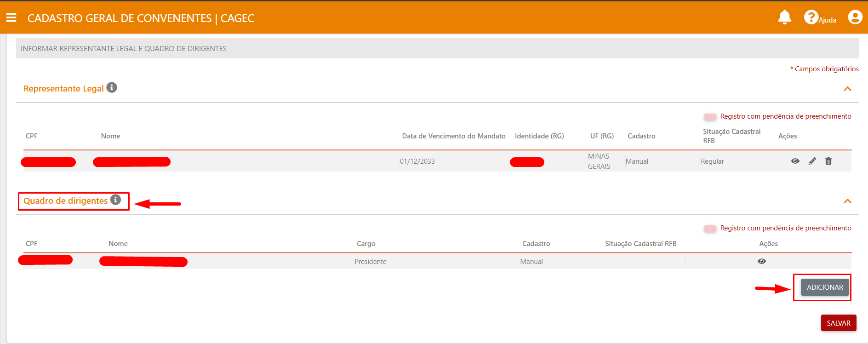The width and height of the screenshot is (868, 344).
Task: Open the hamburger navigation menu
Action: (x=11, y=17)
